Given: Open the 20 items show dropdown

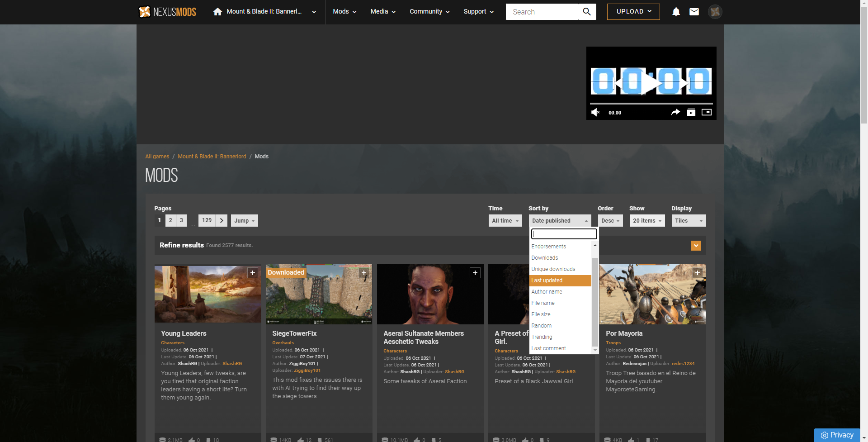Looking at the screenshot, I should (647, 220).
